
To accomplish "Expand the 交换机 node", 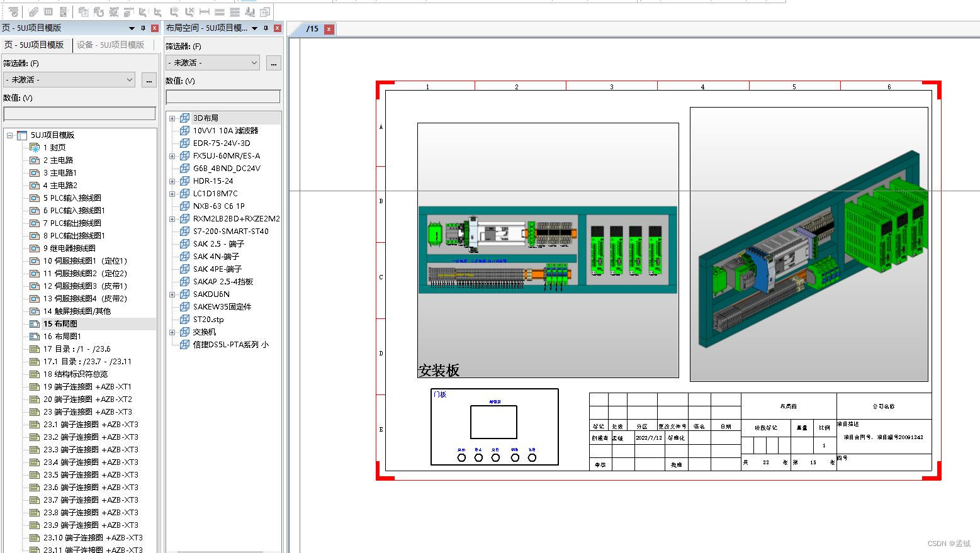I will [x=172, y=332].
